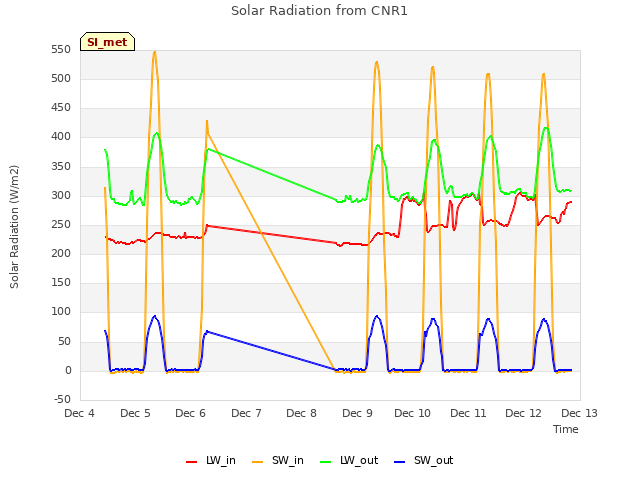Screen dimensions: 640x480
Task: Click the Dec 5 x-axis label
Action: (135, 413)
